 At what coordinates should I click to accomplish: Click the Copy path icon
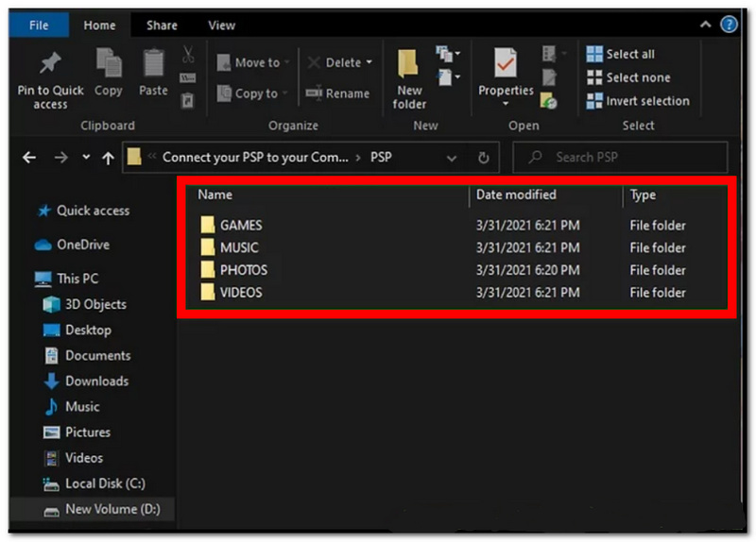click(x=187, y=77)
